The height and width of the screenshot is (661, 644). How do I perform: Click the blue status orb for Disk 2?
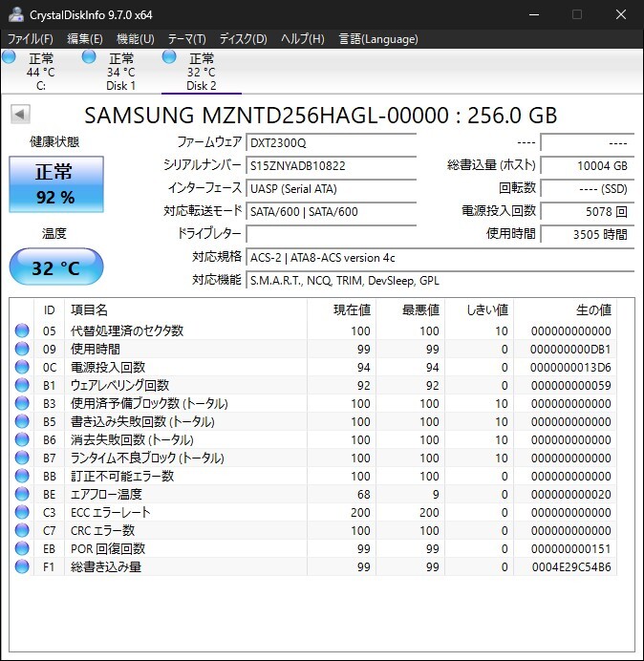point(169,56)
